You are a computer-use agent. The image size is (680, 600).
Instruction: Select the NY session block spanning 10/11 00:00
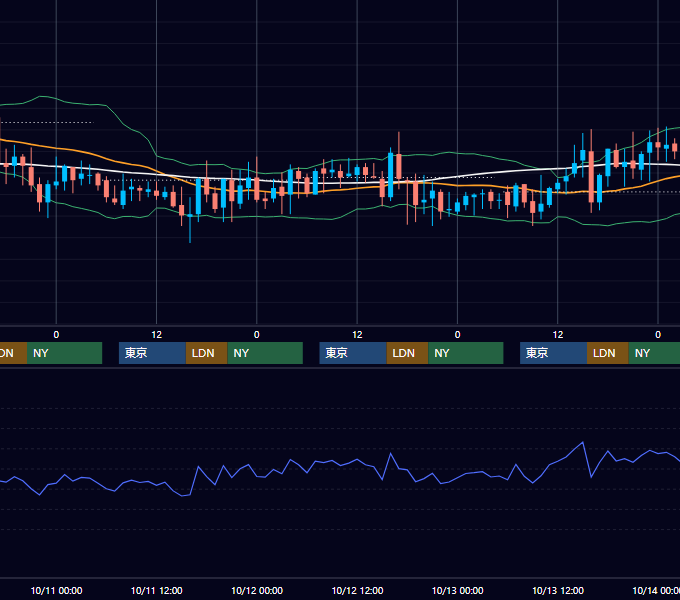click(64, 353)
